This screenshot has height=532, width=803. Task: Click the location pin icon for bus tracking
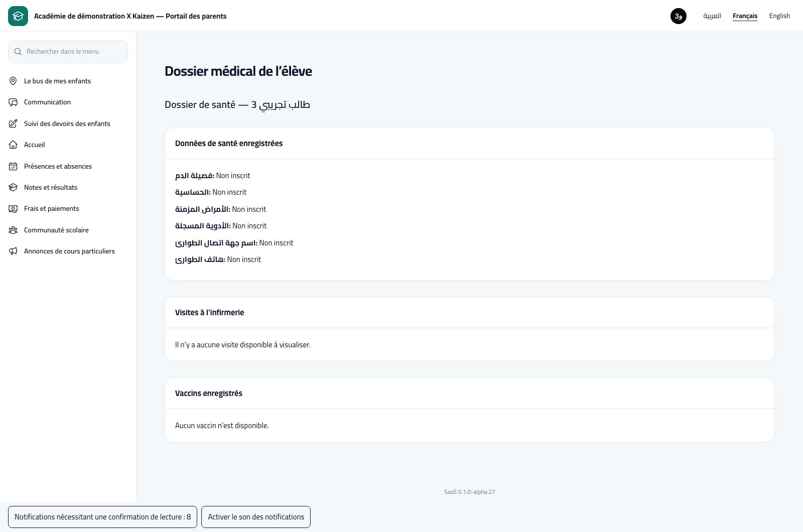pyautogui.click(x=13, y=81)
